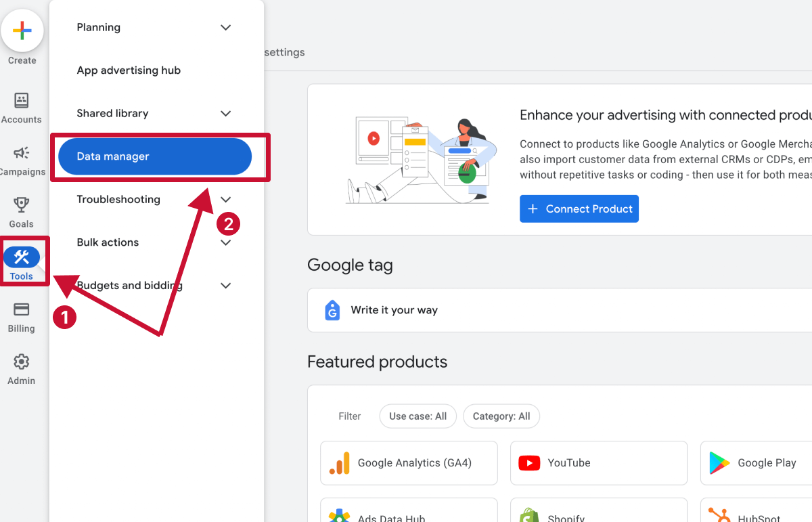Open the Category: All filter
Screen dimensions: 812x522
(501, 416)
